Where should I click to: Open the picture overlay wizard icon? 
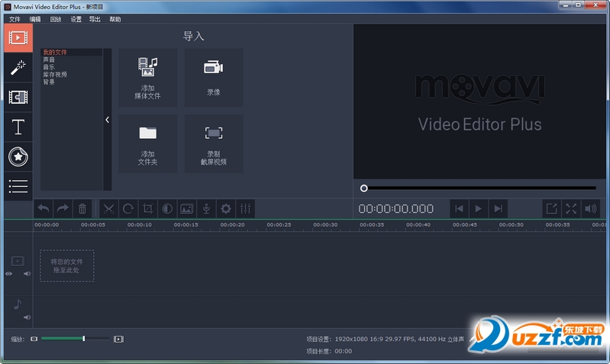[187, 209]
